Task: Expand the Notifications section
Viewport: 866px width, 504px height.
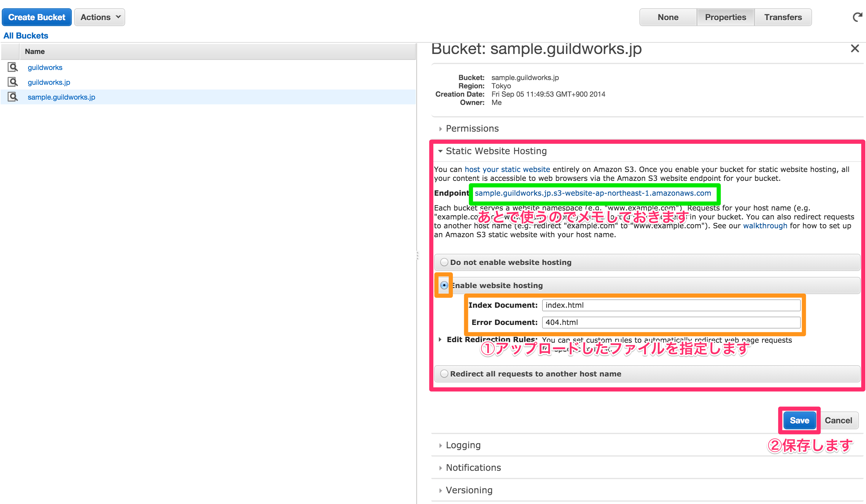Action: tap(473, 468)
